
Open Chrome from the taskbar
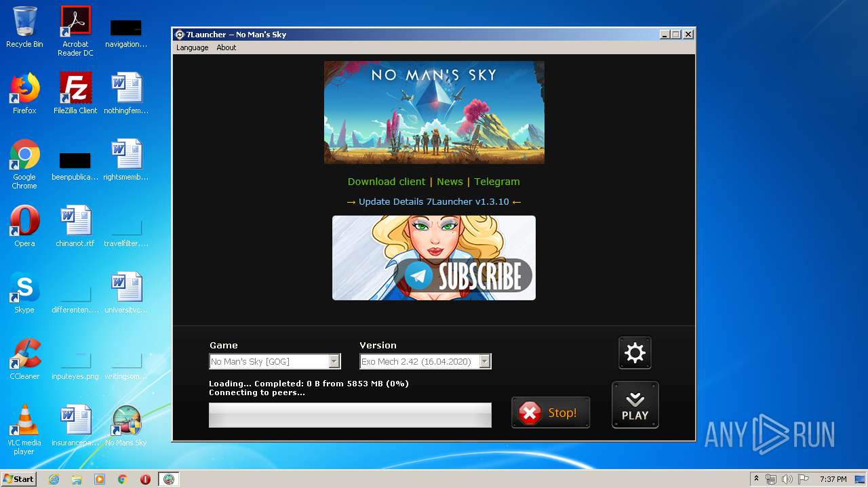[123, 479]
